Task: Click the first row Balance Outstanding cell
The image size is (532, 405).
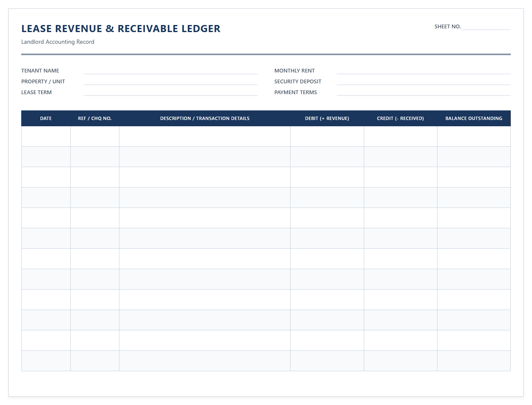Action: (x=474, y=136)
